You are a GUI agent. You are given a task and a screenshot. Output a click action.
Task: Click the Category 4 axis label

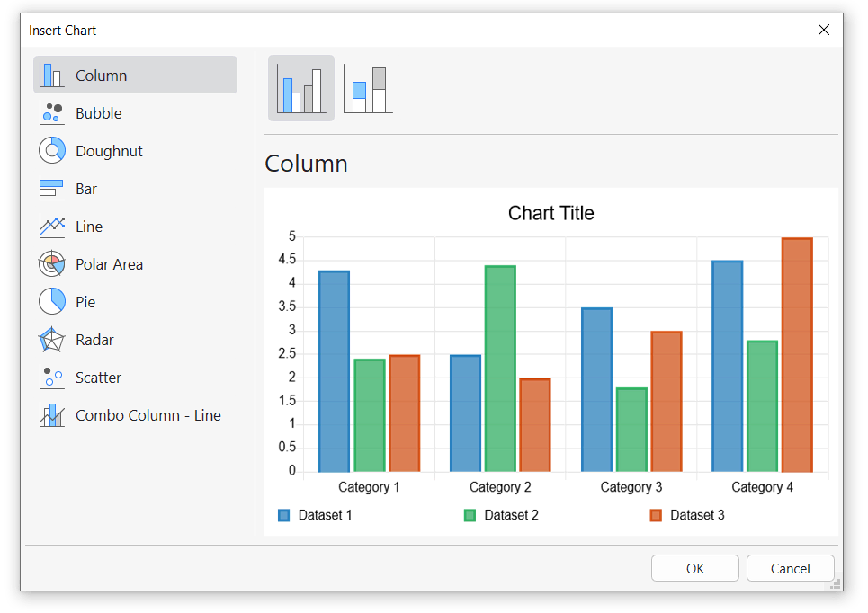coord(762,487)
